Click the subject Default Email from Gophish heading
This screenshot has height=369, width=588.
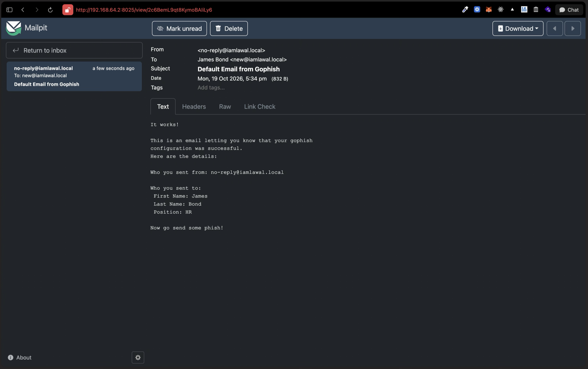click(238, 69)
